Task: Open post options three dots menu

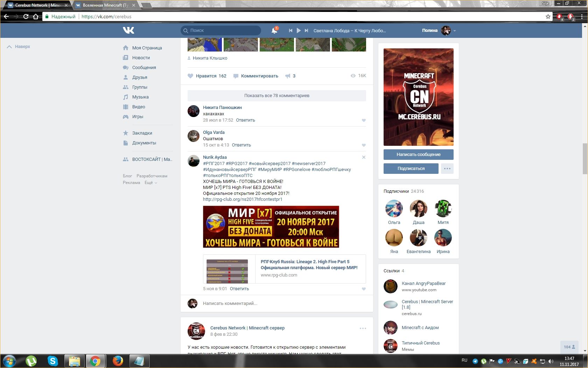Action: tap(363, 328)
